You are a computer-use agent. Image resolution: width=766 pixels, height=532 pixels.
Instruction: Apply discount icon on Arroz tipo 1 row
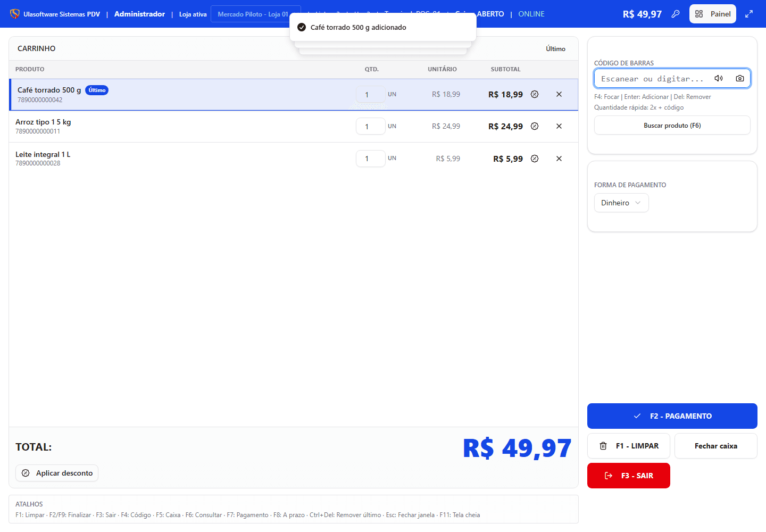[x=535, y=126]
